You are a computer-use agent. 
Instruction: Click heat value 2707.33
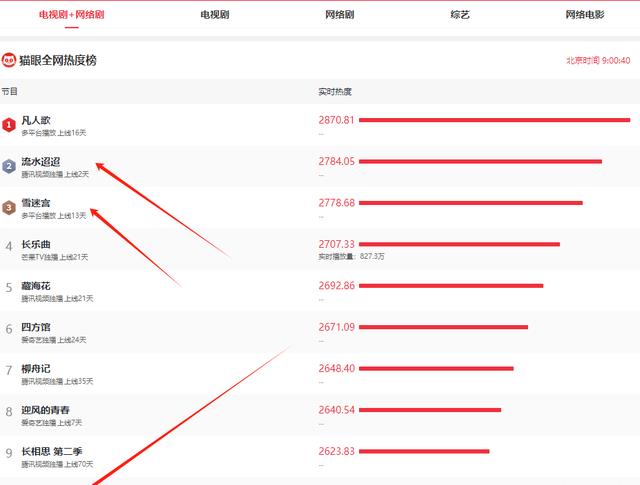(336, 244)
